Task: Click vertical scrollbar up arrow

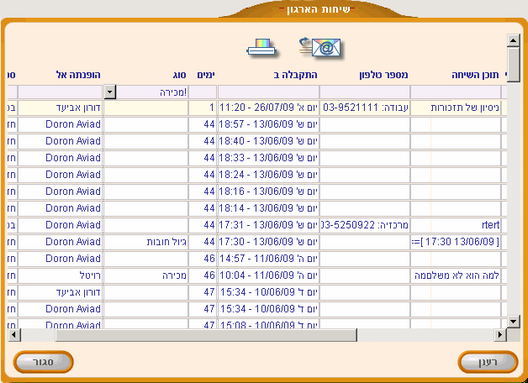Action: point(513,41)
